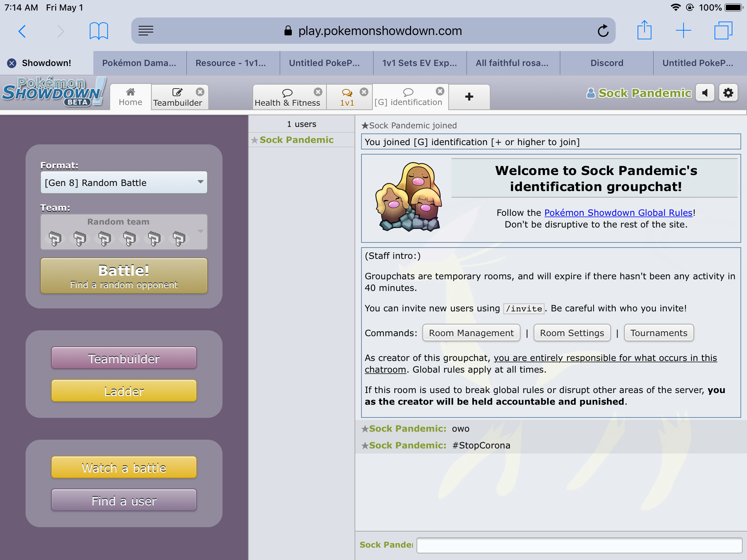Join another room with plus tab
This screenshot has height=560, width=747.
tap(469, 97)
